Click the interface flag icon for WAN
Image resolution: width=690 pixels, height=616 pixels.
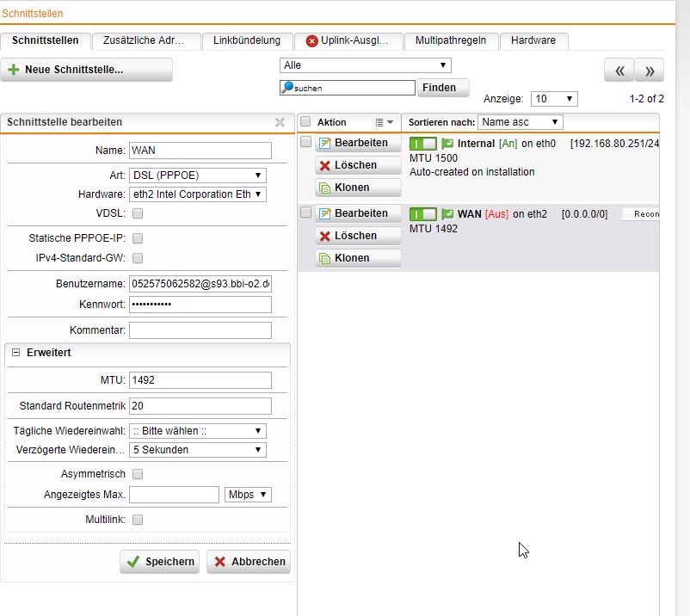tap(447, 214)
